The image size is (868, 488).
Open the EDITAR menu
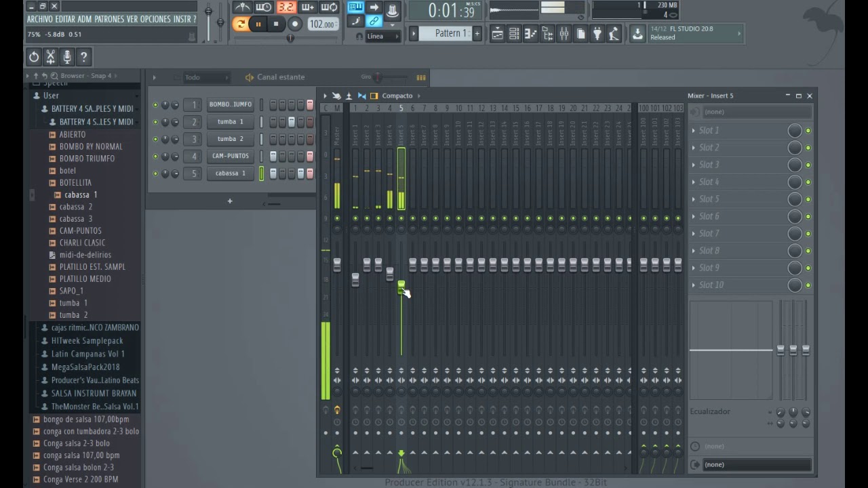point(65,19)
